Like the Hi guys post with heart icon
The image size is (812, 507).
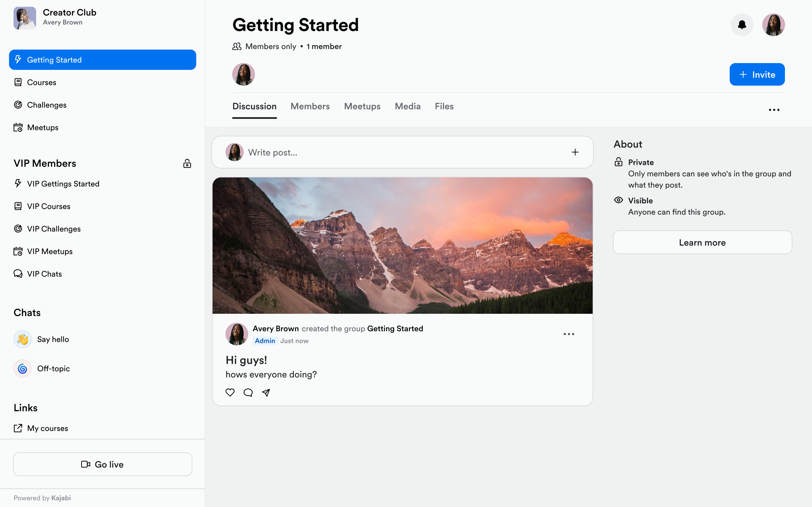(x=230, y=392)
